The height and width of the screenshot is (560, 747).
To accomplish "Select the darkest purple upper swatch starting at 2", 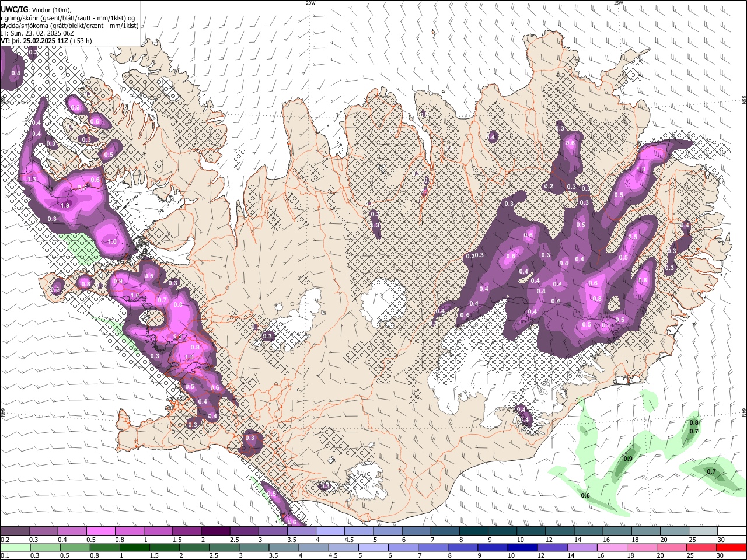I will tap(215, 531).
